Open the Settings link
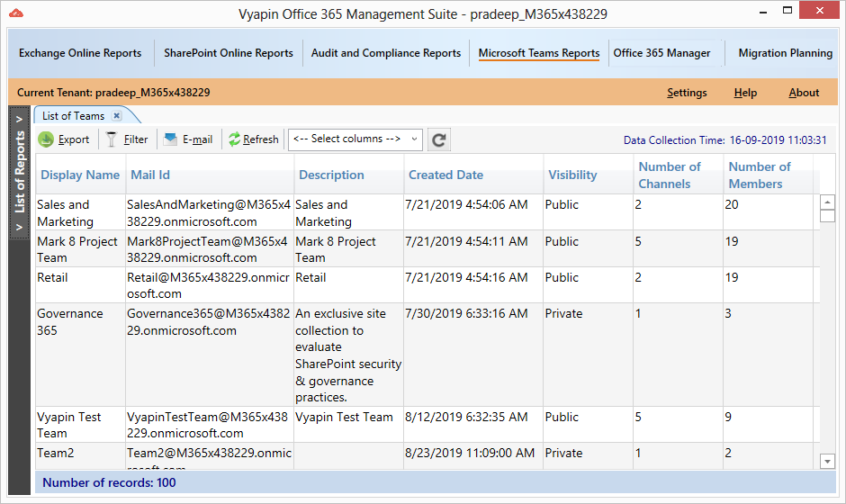This screenshot has height=504, width=846. point(687,93)
